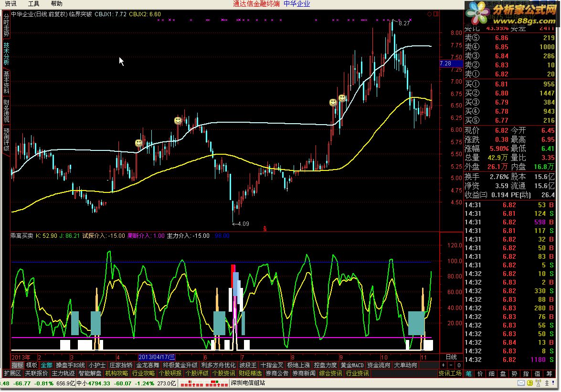
Task: Open the 财经精选 tab
Action: [250, 373]
